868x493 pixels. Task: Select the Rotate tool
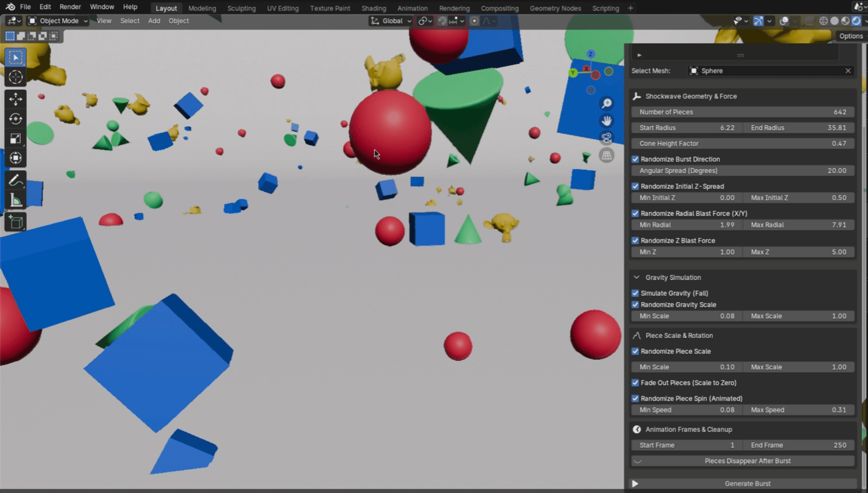(16, 119)
